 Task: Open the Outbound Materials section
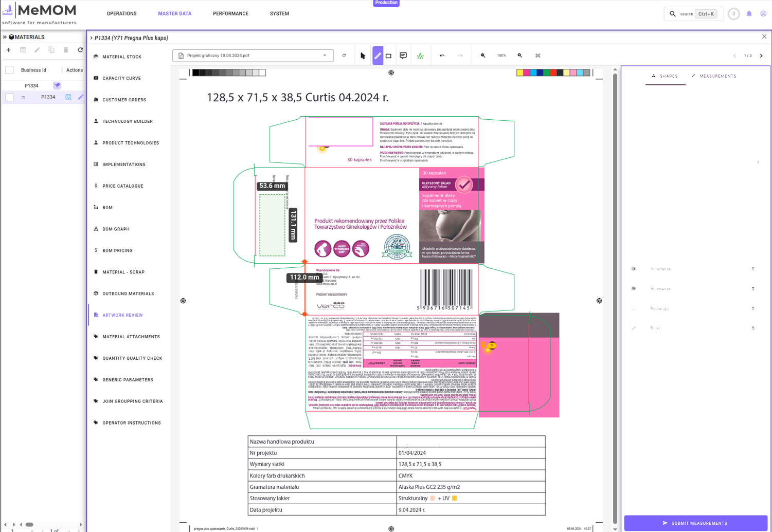128,294
